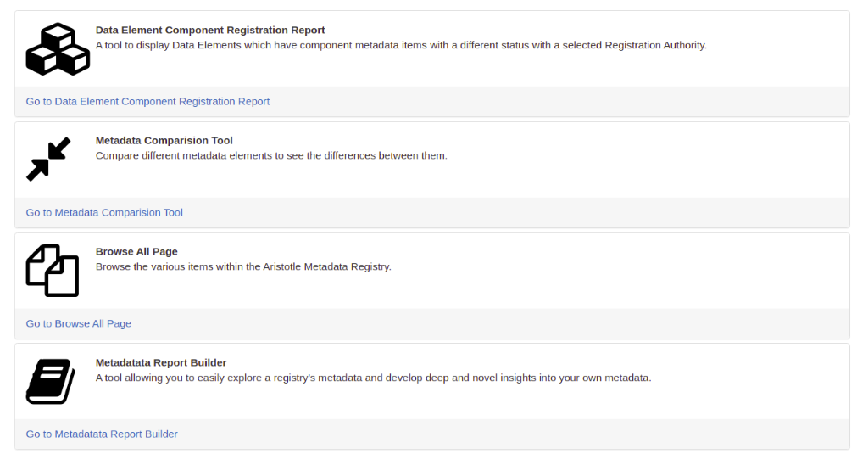The height and width of the screenshot is (465, 868).
Task: Open Go to Data Element Component Registration Report
Action: [x=147, y=102]
